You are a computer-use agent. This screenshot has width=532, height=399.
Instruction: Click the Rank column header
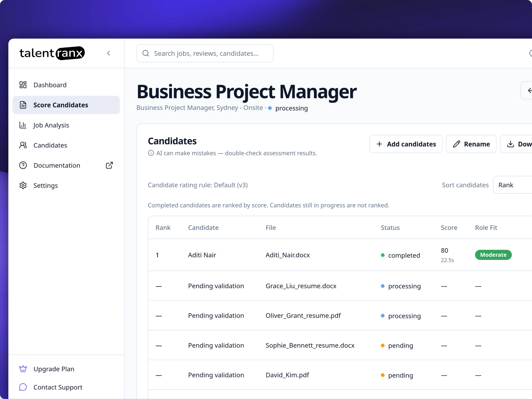163,228
